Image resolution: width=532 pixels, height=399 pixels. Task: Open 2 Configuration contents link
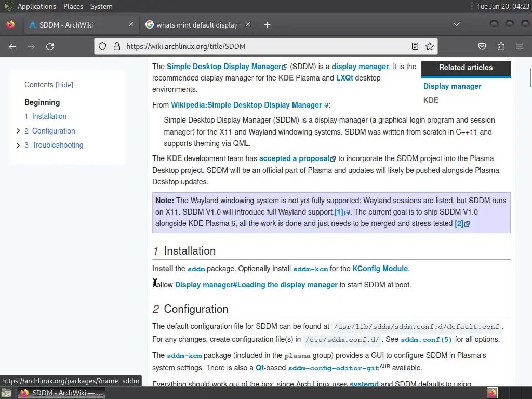[50, 131]
